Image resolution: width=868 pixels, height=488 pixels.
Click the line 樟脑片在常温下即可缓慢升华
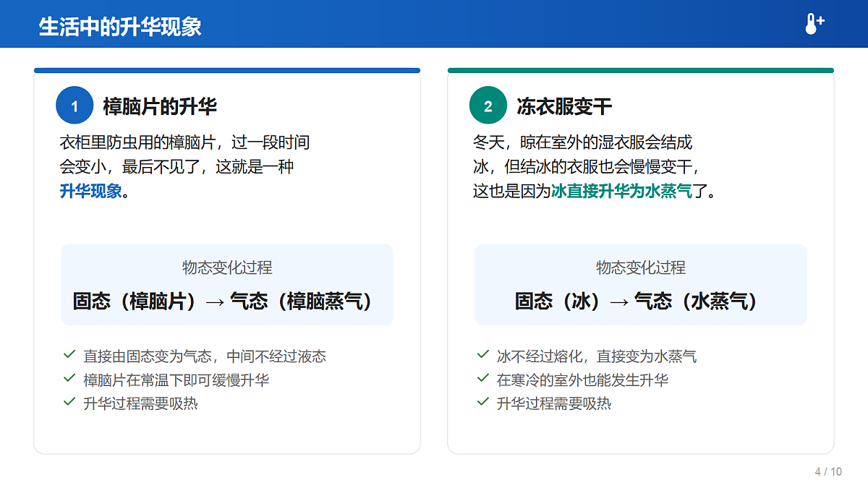point(176,380)
